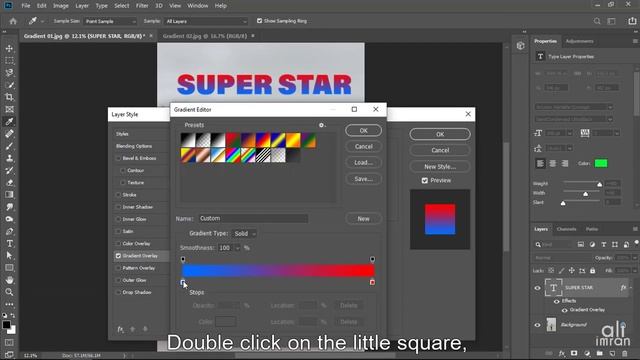Hide the Gradient Overlay effect eye
640x360 pixels.
point(564,310)
